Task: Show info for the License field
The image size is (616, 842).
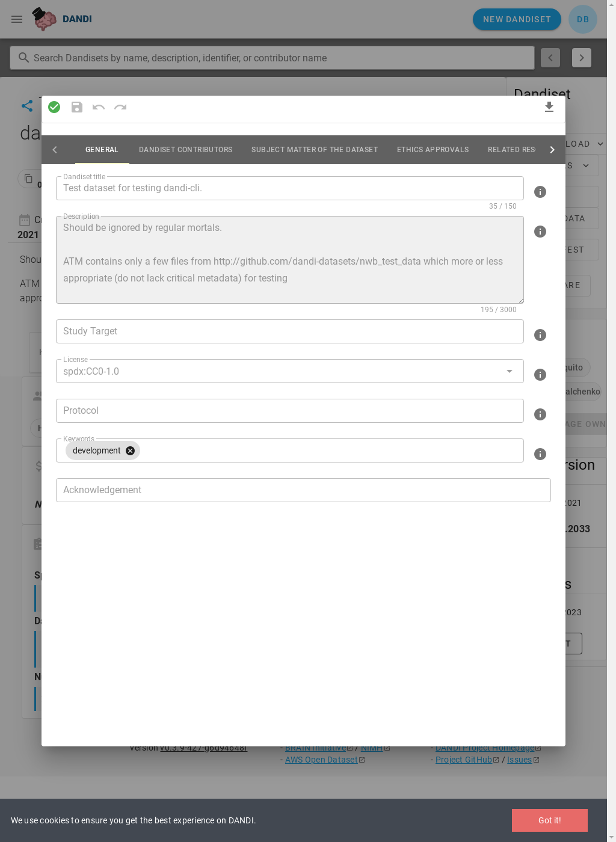Action: [540, 375]
